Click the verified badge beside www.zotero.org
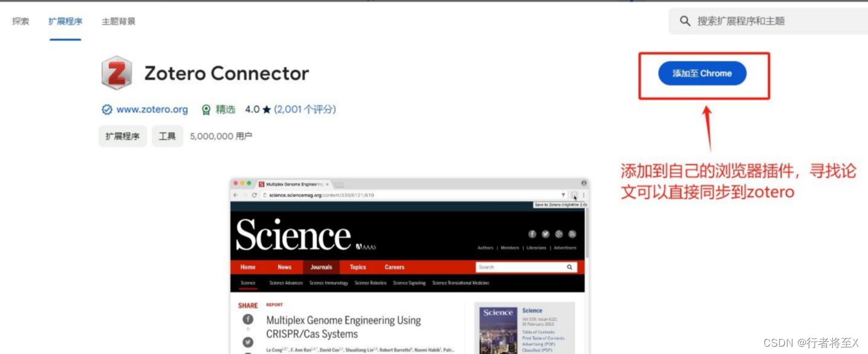Image resolution: width=868 pixels, height=354 pixels. point(107,110)
